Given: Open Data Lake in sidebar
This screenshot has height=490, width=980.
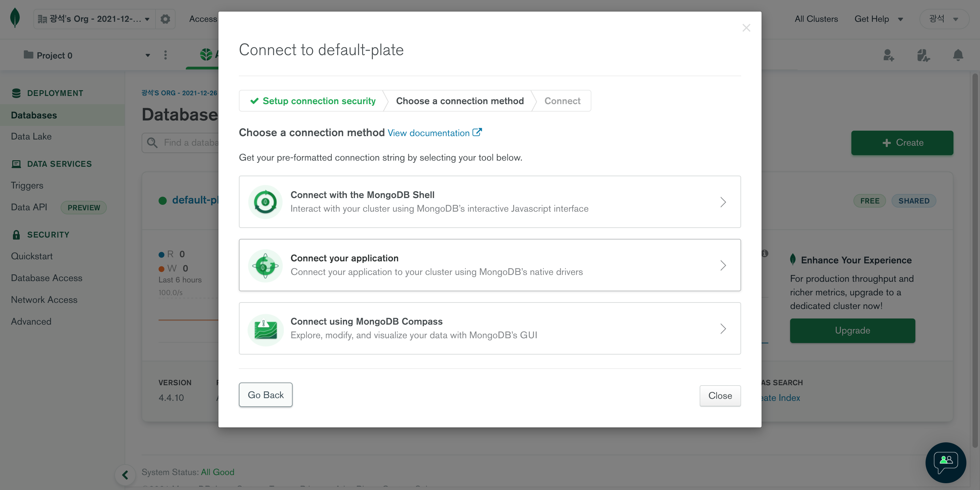Looking at the screenshot, I should [x=31, y=136].
